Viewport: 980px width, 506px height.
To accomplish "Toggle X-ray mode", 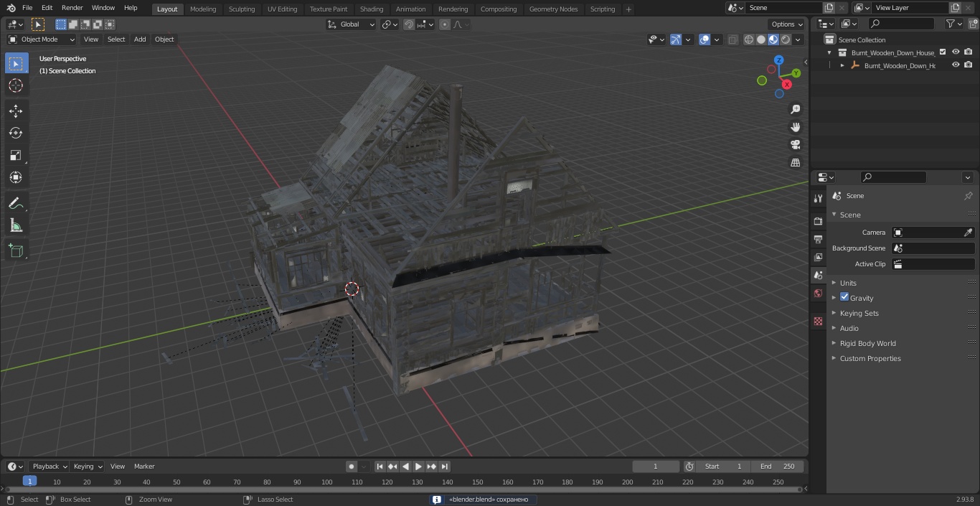I will tap(732, 39).
